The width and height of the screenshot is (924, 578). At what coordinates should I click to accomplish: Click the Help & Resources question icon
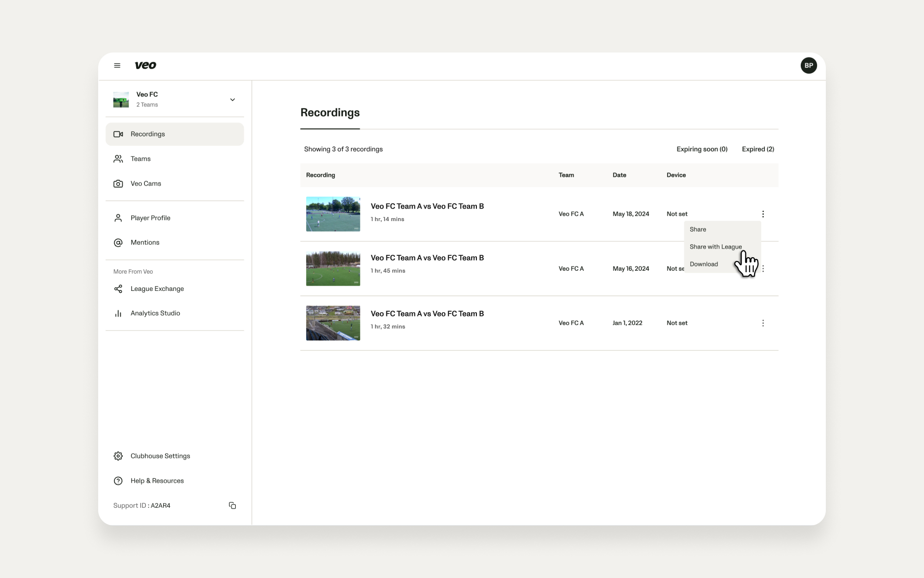point(118,481)
